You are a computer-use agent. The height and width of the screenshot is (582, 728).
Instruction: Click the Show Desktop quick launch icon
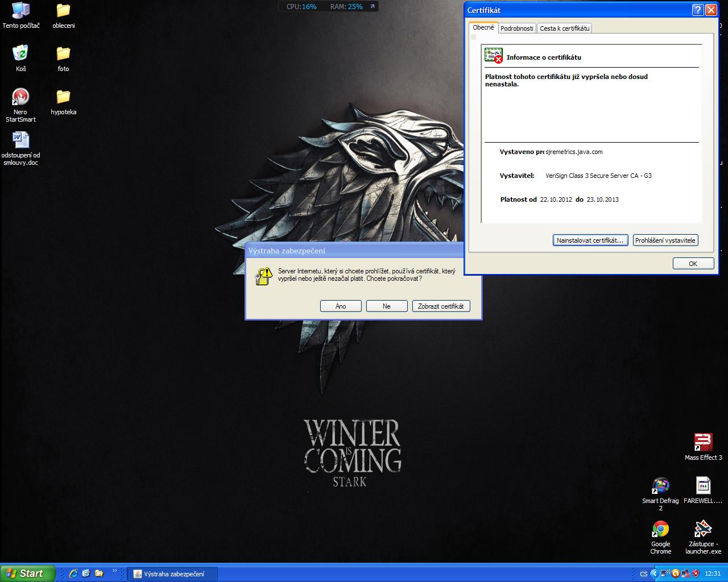(86, 573)
